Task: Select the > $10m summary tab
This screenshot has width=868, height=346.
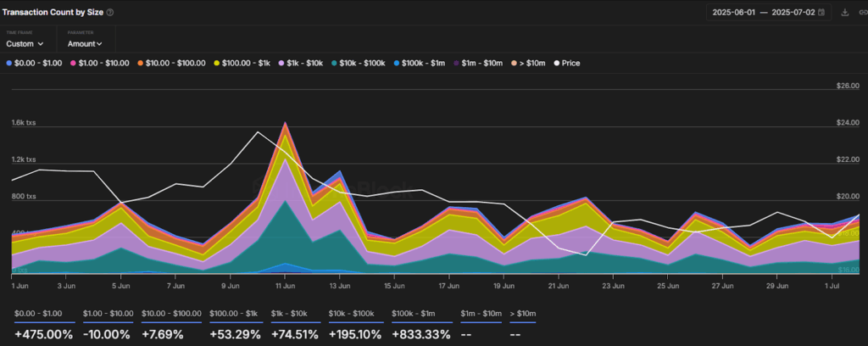Action: [x=522, y=325]
